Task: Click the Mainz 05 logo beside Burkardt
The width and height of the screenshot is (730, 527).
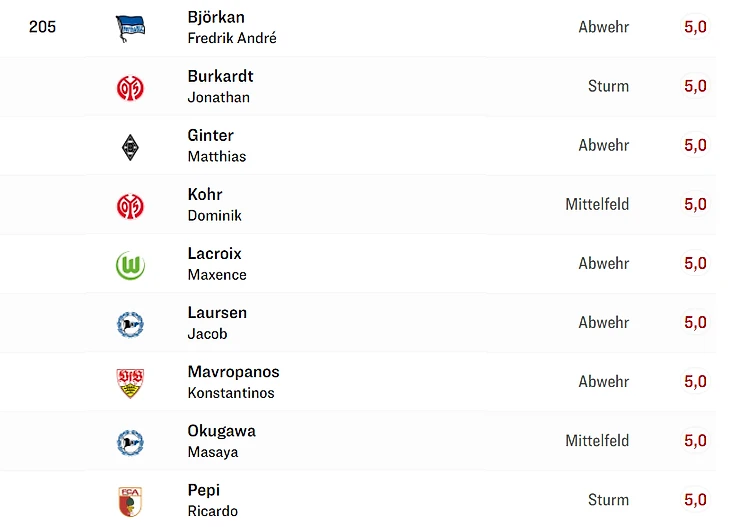Action: click(130, 87)
